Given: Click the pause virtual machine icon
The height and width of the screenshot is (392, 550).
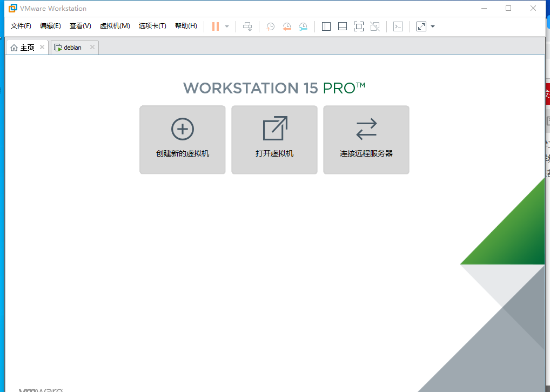Looking at the screenshot, I should [216, 26].
